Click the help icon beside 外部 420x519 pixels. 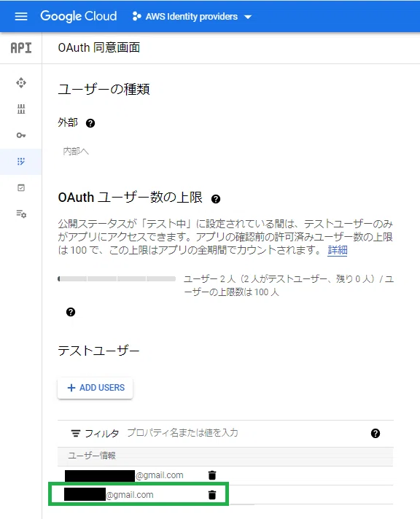pos(90,123)
